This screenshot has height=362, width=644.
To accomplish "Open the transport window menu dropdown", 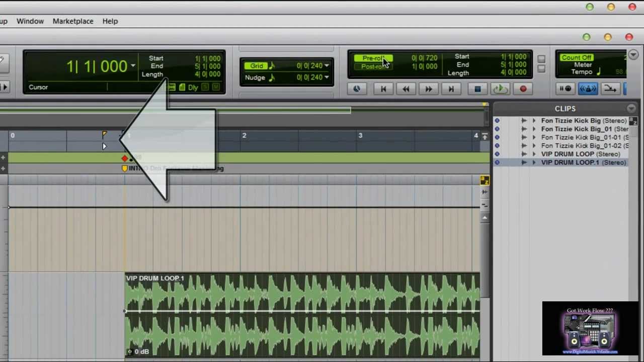I will tap(633, 55).
